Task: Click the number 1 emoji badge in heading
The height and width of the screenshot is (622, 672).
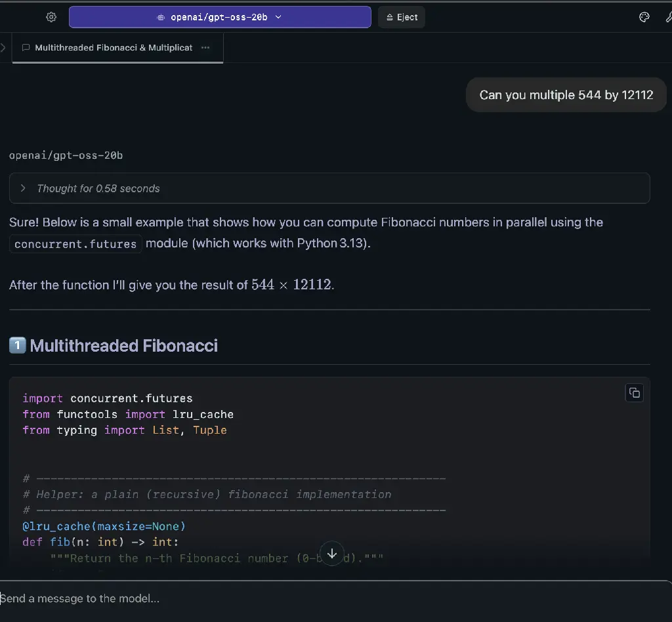Action: pos(18,345)
